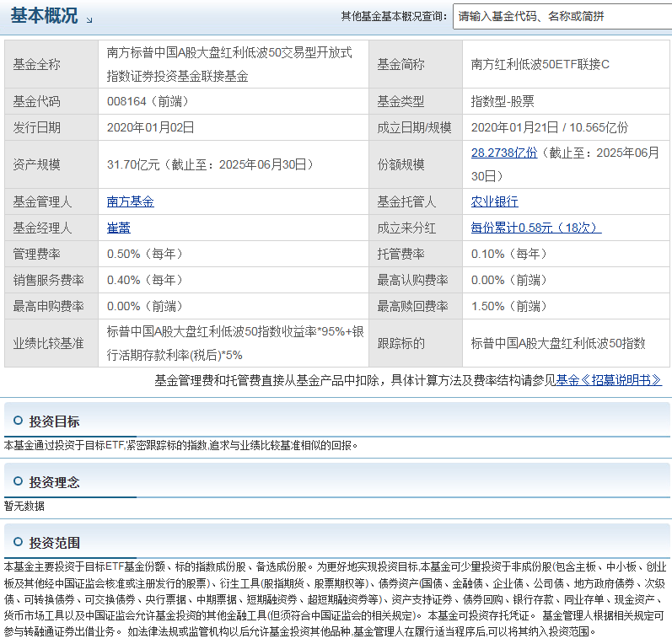Open the 南方基金 fund manager company link
Image resolution: width=672 pixels, height=644 pixels.
click(x=131, y=201)
